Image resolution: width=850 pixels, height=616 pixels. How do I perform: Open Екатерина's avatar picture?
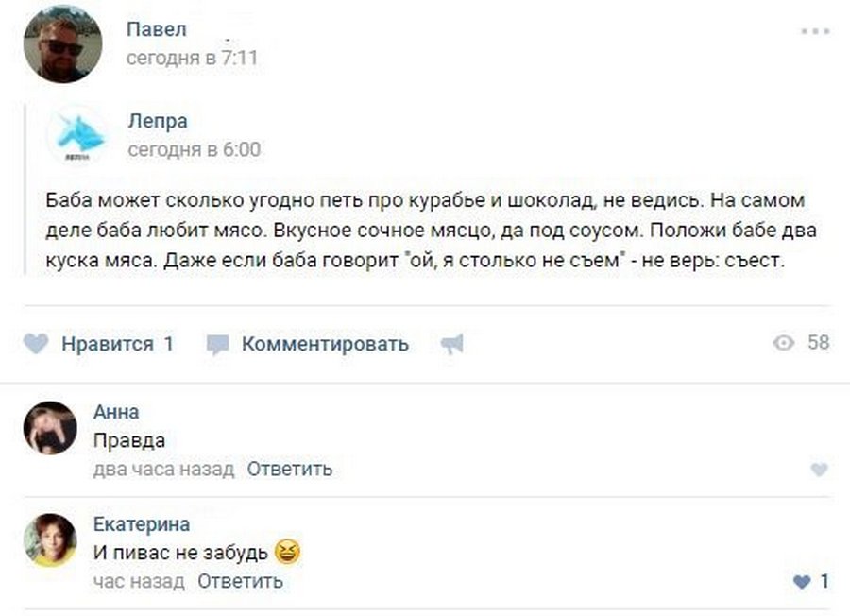pos(50,540)
